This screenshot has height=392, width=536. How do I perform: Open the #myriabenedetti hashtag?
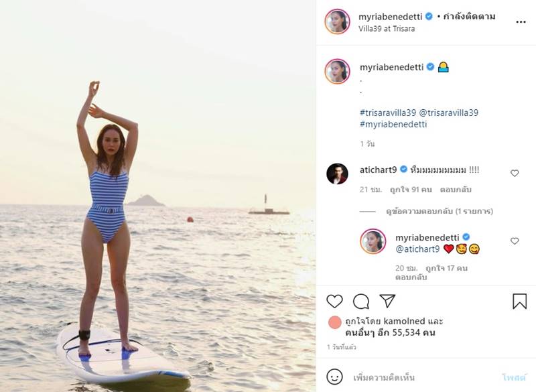[393, 124]
